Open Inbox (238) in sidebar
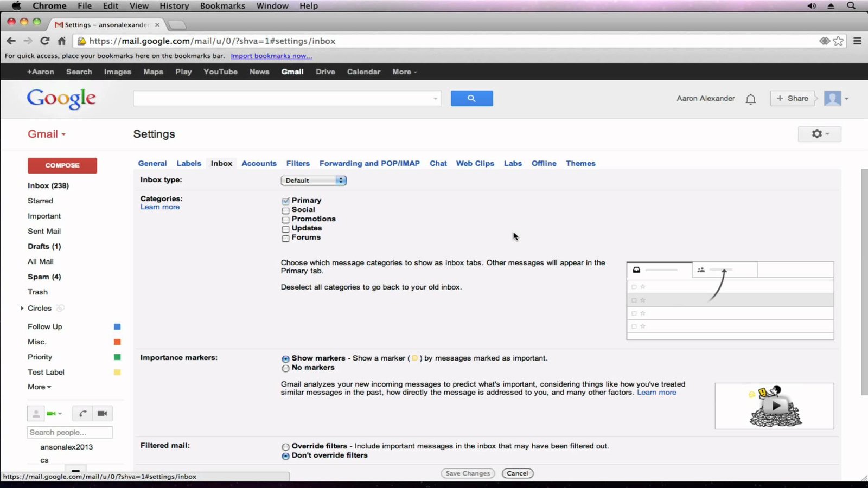This screenshot has width=868, height=488. [48, 185]
